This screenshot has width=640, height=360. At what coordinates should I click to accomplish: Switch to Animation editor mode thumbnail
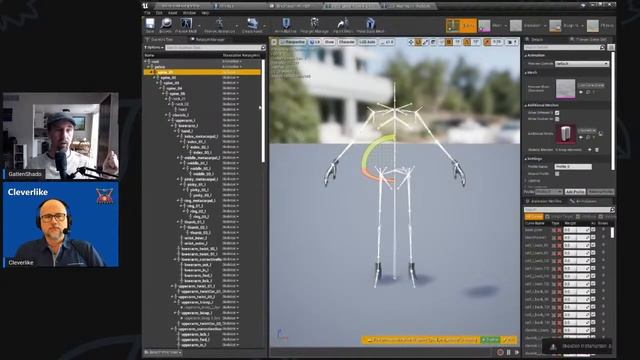point(516,26)
